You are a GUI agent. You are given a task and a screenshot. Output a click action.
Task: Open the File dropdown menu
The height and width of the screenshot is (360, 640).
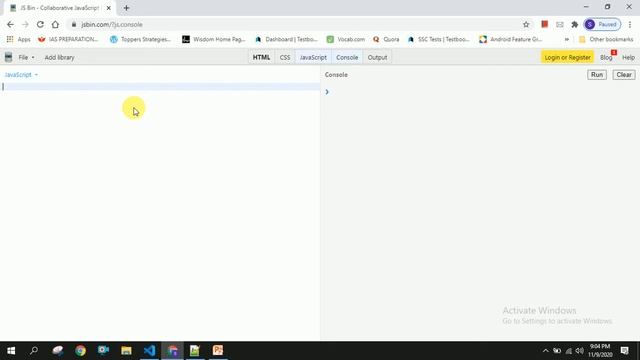coord(27,58)
